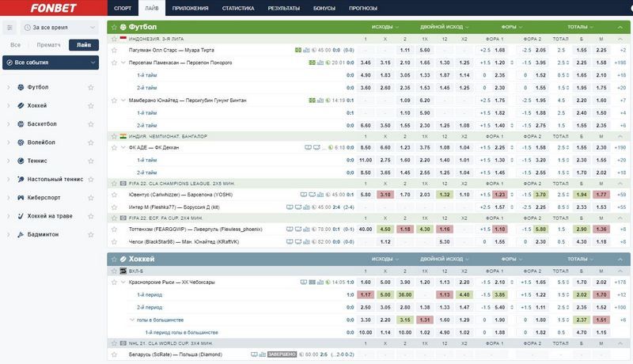This screenshot has width=633, height=364.
Task: Bet on draw odds 3.10 for Ювентус — Барселона
Action: (x=385, y=195)
